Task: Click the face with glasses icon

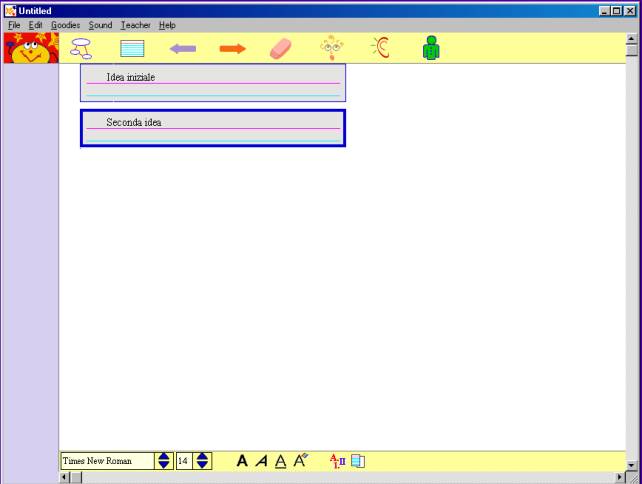Action: pos(332,48)
